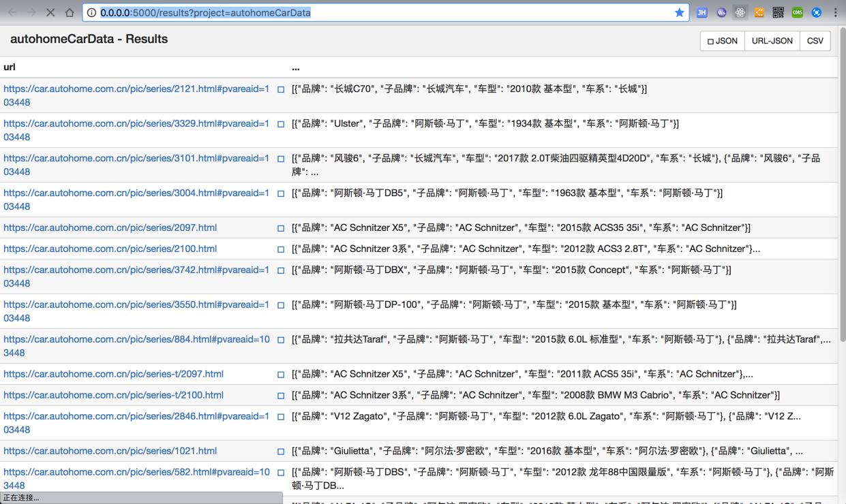846x504 pixels.
Task: Open detail icon for series/2846 row
Action: pos(281,417)
